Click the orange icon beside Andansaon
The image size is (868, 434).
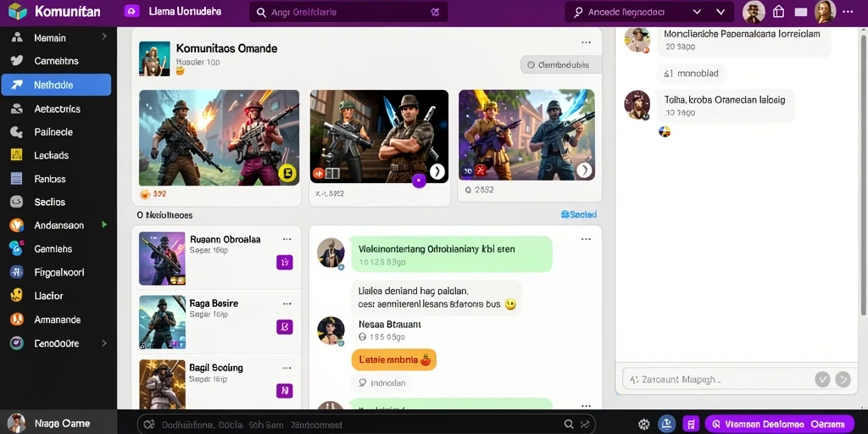[x=17, y=225]
